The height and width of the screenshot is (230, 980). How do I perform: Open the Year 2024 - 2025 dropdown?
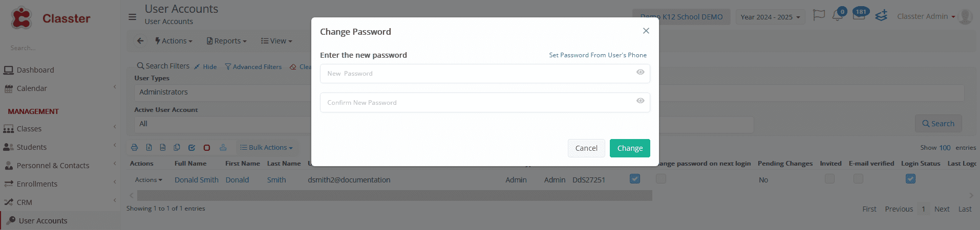point(770,17)
